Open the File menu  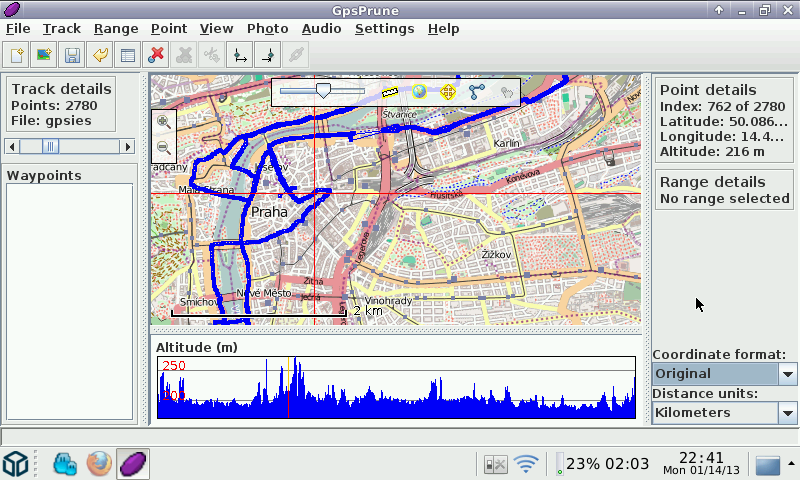pyautogui.click(x=18, y=29)
